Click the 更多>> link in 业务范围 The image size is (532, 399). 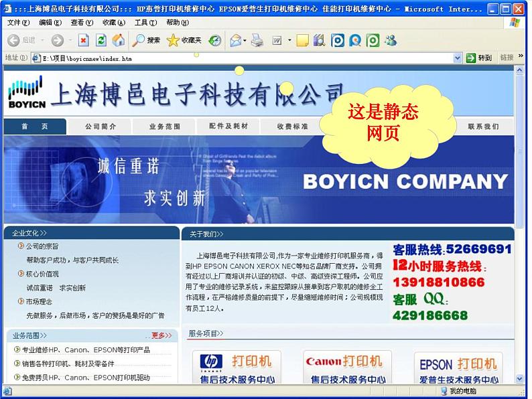[x=161, y=335]
